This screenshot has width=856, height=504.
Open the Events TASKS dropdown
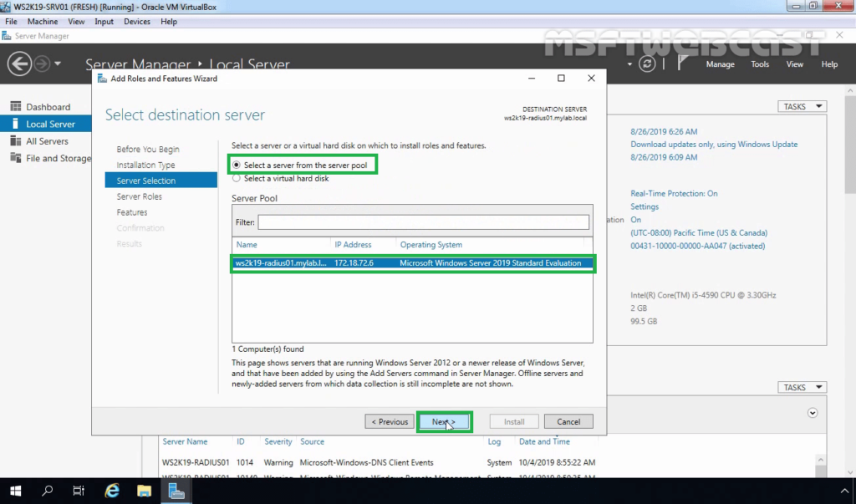pos(802,387)
